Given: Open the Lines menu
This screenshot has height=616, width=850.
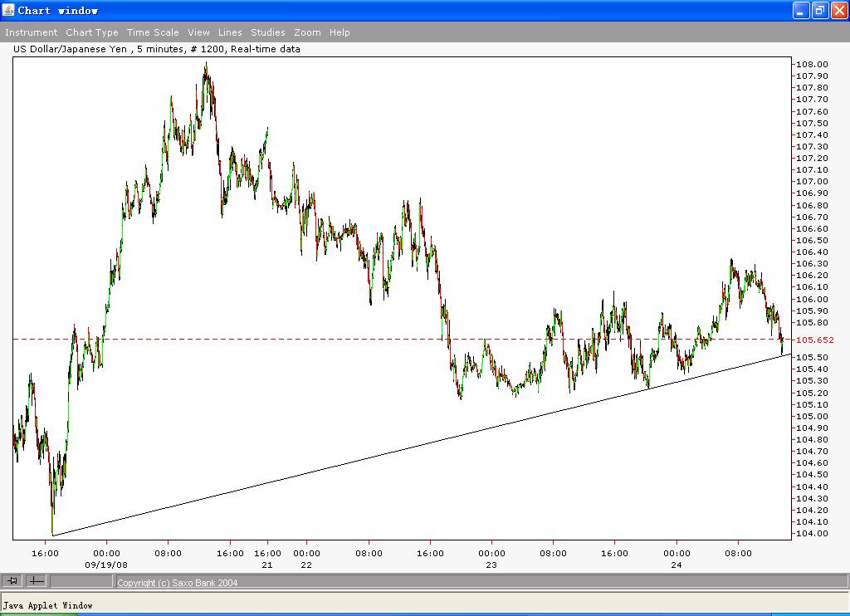Looking at the screenshot, I should pyautogui.click(x=230, y=32).
